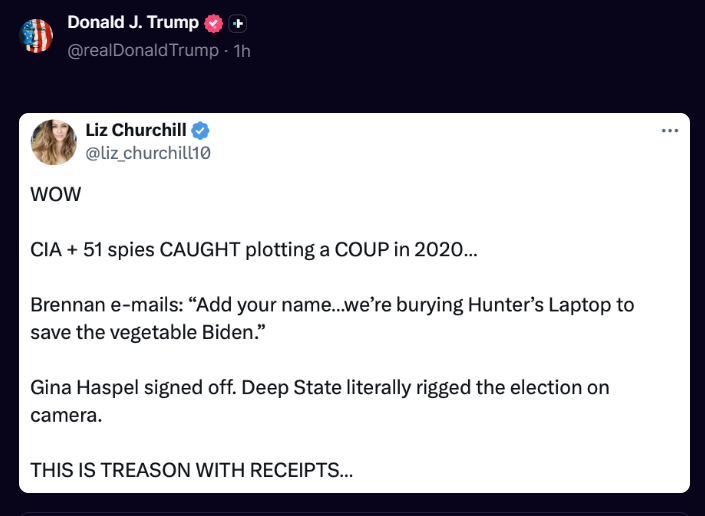
Task: Click Donald J. Trump's profile avatar
Action: 36,35
